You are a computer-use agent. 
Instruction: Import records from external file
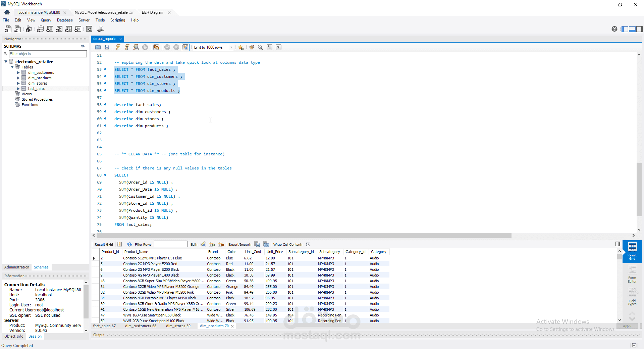click(266, 244)
